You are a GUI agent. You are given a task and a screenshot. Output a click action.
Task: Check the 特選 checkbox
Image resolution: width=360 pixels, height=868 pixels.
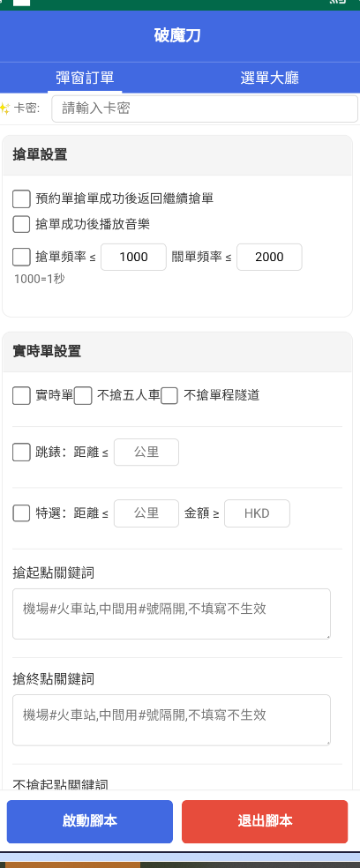21,513
